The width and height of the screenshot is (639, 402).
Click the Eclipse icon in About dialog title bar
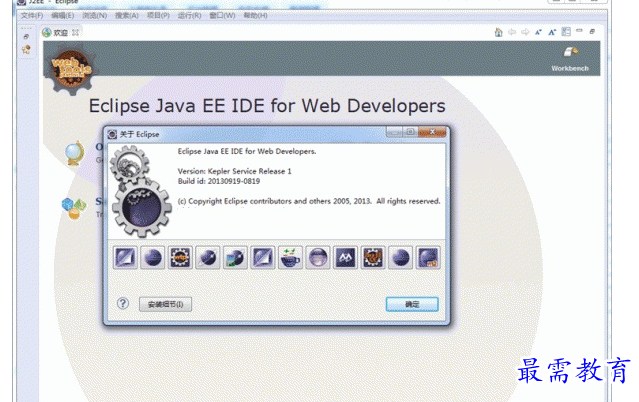click(x=112, y=134)
